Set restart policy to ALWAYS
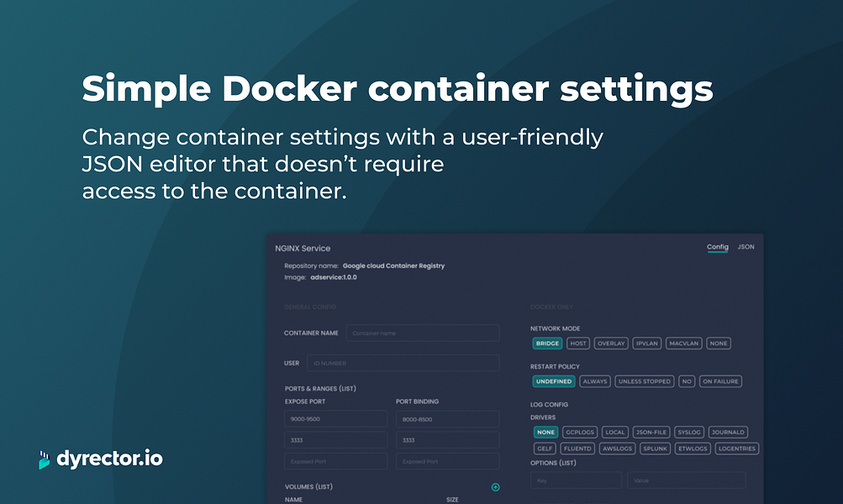 click(x=594, y=381)
